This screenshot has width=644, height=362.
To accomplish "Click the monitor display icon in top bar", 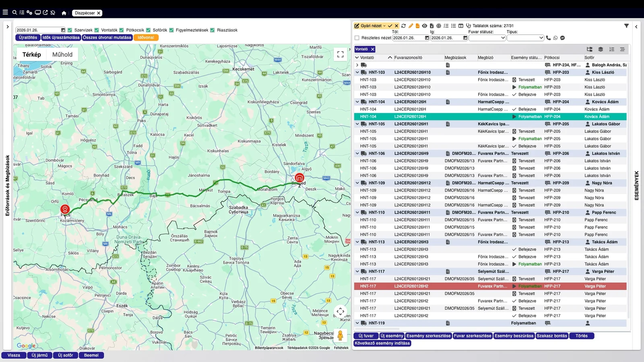I will [x=38, y=12].
